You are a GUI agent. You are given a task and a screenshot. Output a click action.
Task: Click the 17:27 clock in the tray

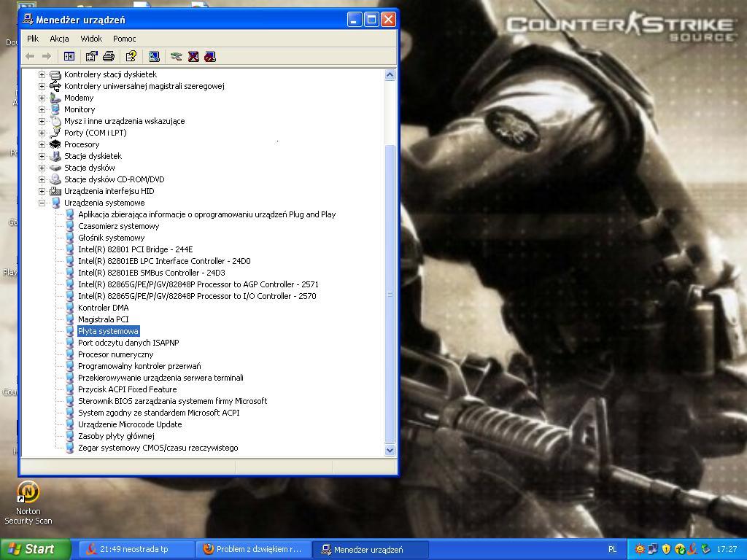(727, 549)
